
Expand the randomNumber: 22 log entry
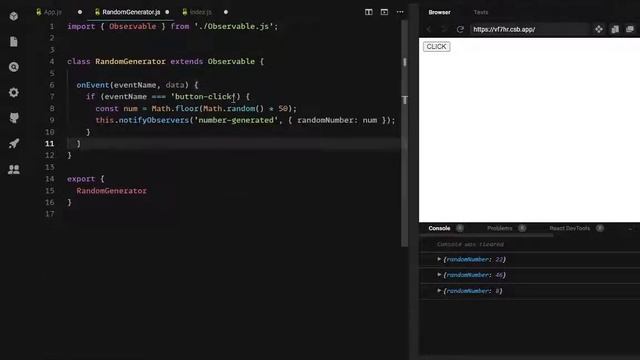pos(439,259)
